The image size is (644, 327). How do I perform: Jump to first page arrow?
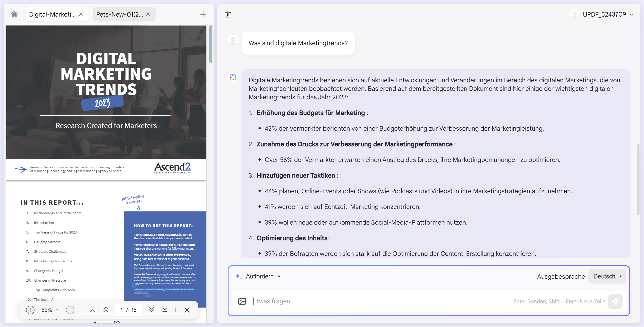(92, 310)
